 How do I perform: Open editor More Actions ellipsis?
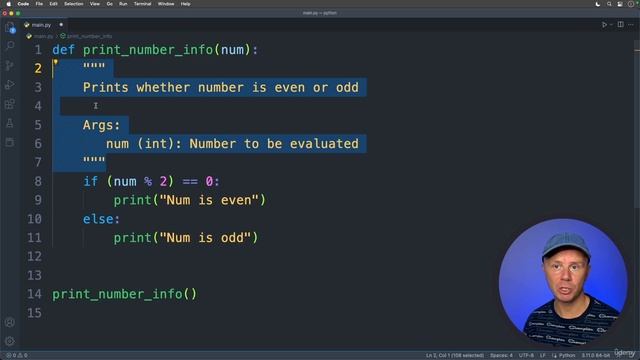(x=631, y=25)
